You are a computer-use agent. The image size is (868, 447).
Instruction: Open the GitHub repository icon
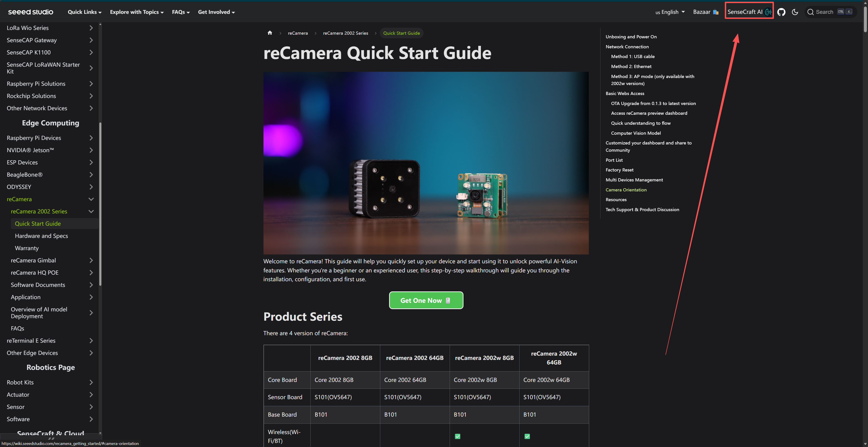point(781,12)
